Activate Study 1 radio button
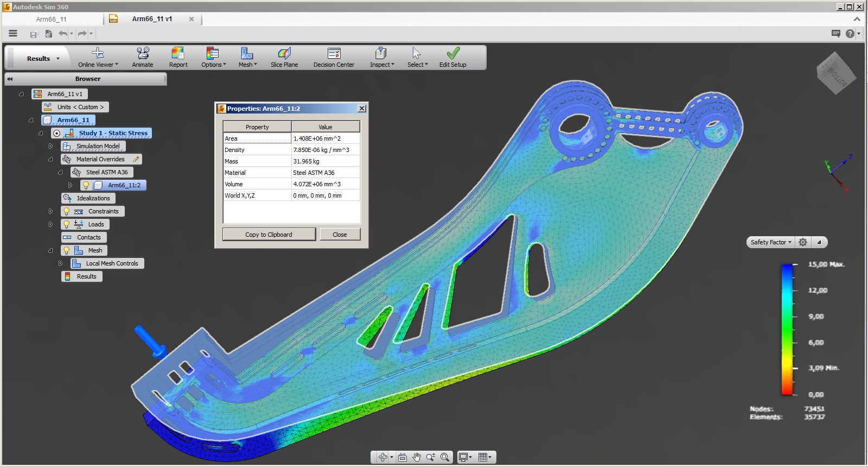Screen dimensions: 868x467 (56, 133)
